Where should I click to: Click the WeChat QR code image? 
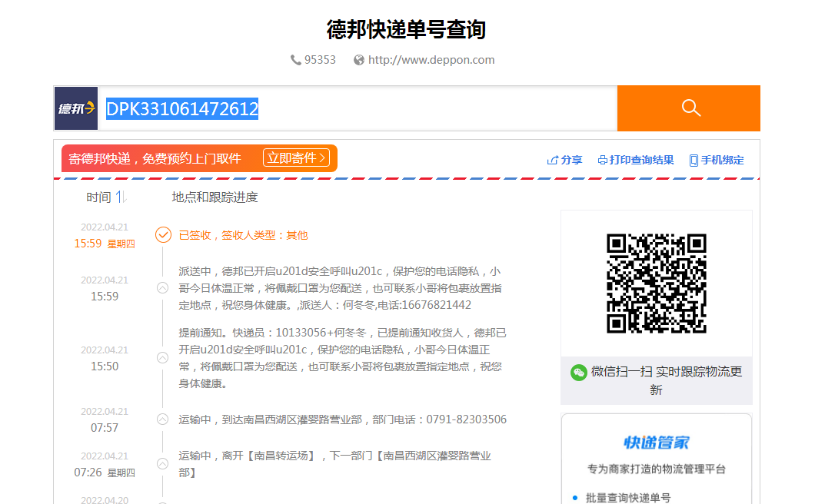(x=657, y=283)
